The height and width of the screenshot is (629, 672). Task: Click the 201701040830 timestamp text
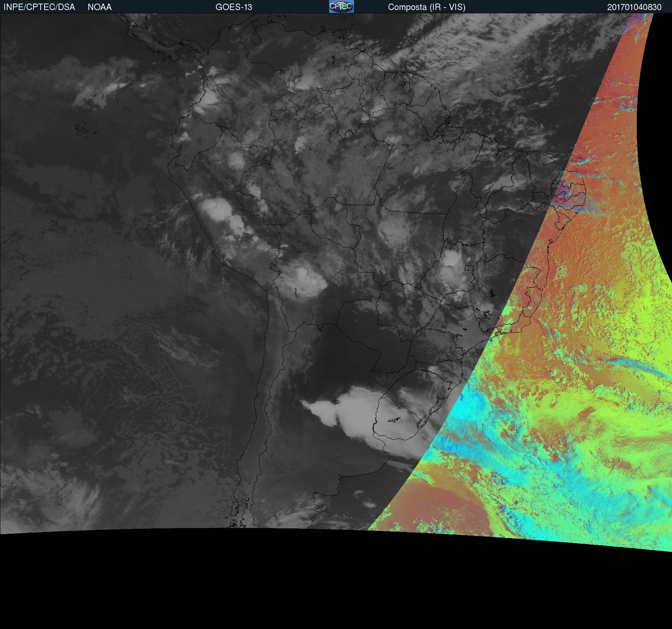[634, 7]
